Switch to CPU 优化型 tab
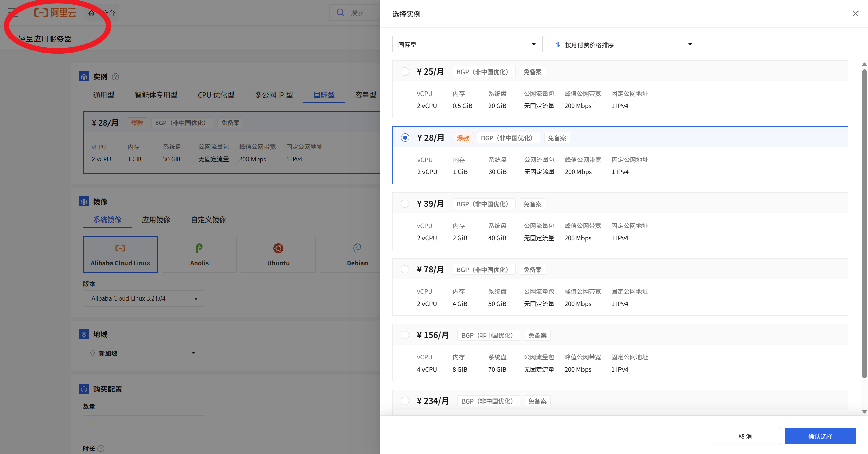 coord(216,95)
